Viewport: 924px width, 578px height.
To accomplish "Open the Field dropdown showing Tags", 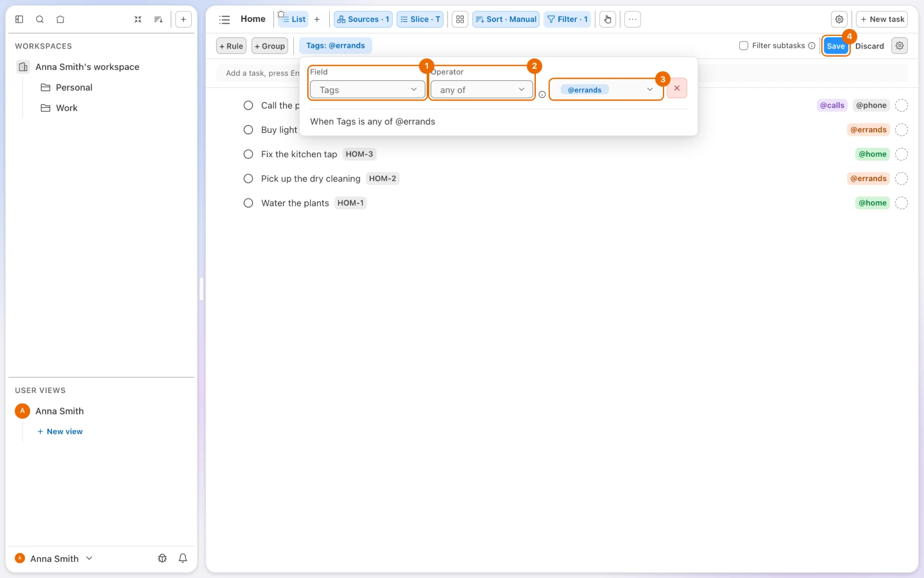I will (x=368, y=90).
